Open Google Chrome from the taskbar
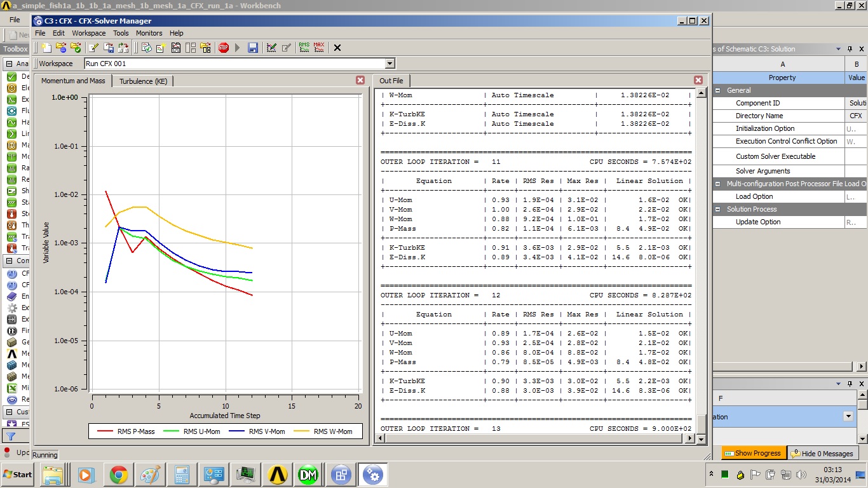 tap(118, 475)
